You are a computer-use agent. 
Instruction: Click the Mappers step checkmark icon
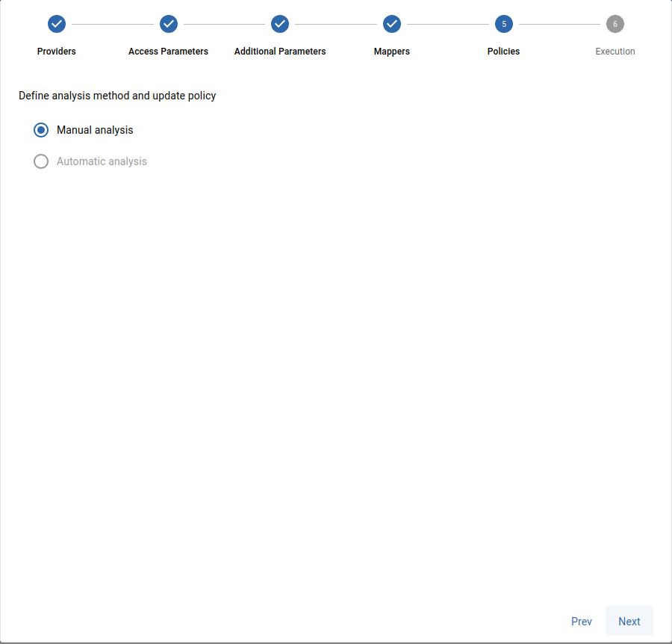[x=392, y=24]
